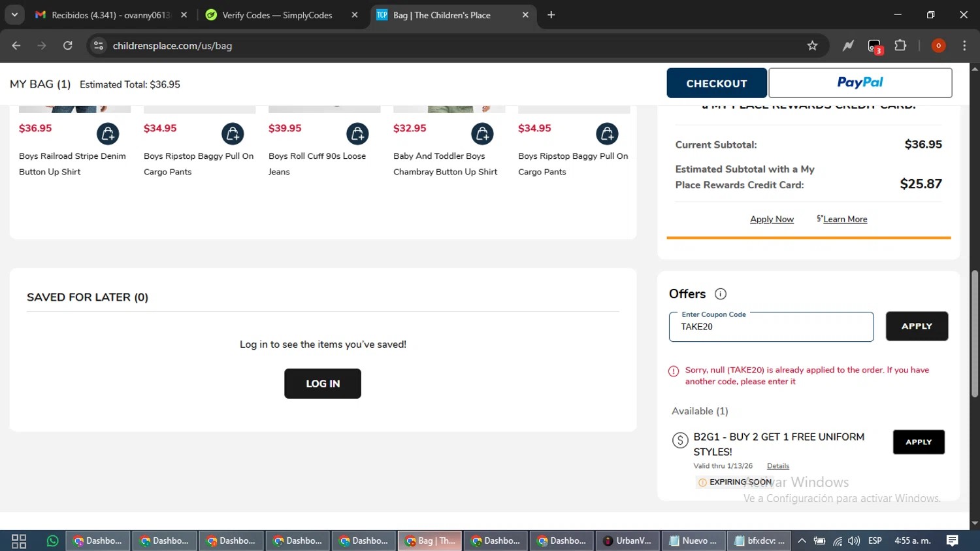Add the last $34.95 Ripstop Cargo Pants to bag
Image resolution: width=980 pixels, height=551 pixels.
click(x=607, y=134)
